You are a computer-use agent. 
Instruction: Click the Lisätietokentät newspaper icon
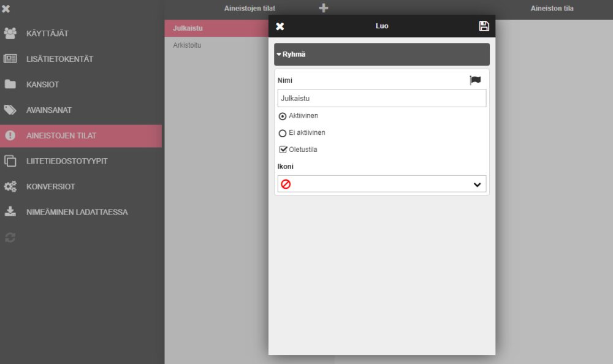click(x=10, y=59)
